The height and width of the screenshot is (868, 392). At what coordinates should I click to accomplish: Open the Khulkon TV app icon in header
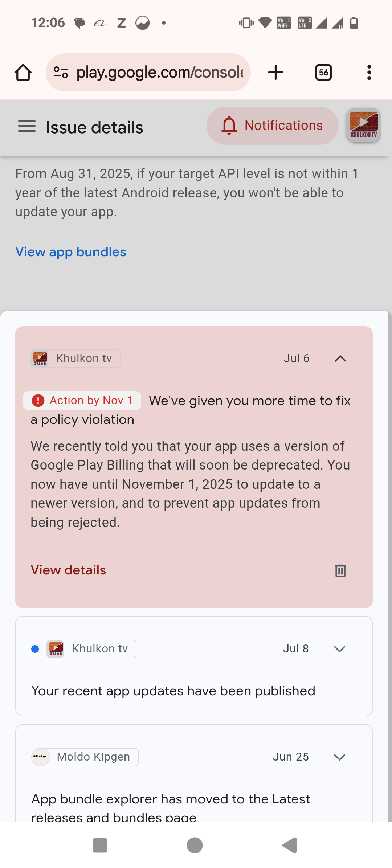(x=363, y=125)
